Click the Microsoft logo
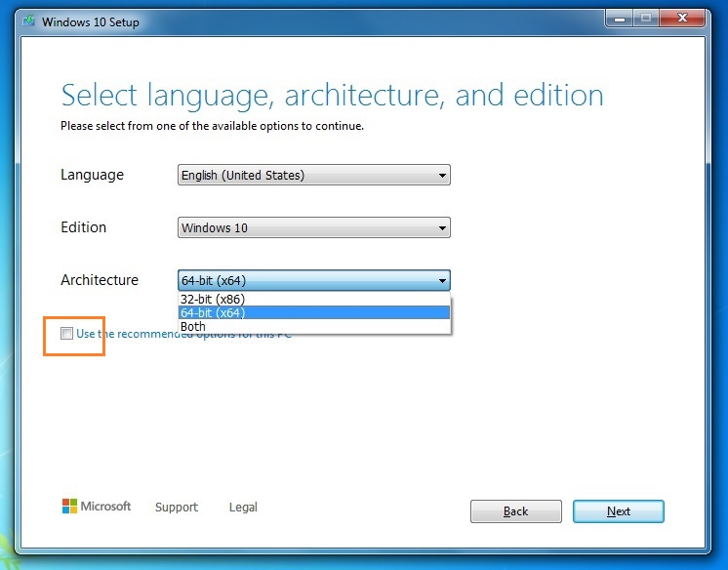Viewport: 728px width, 570px height. coord(97,506)
